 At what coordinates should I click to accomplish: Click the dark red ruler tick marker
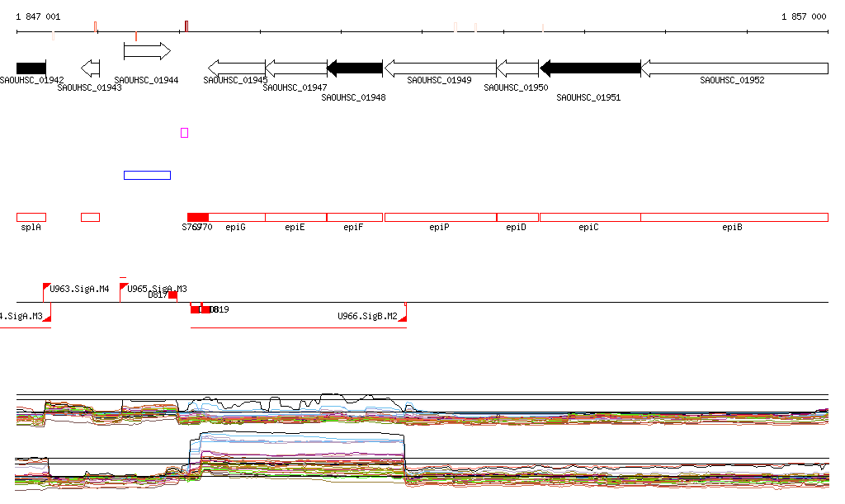tap(186, 26)
